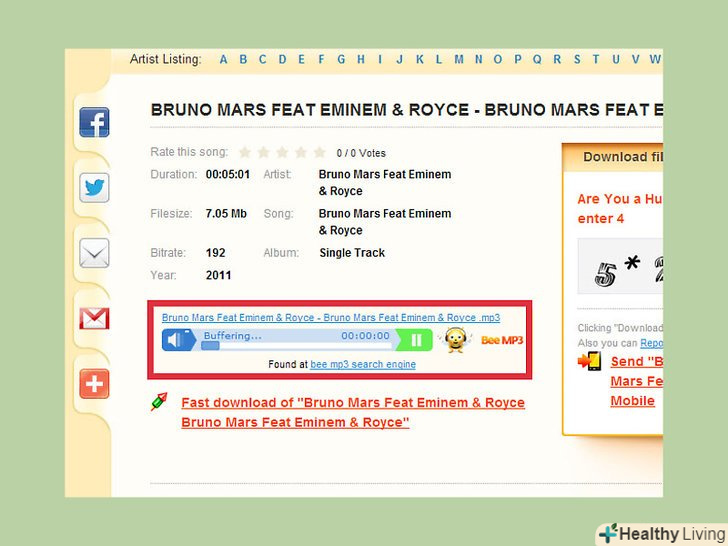Viewport: 728px width, 546px height.
Task: Open artist listing letter Q
Action: tap(537, 59)
